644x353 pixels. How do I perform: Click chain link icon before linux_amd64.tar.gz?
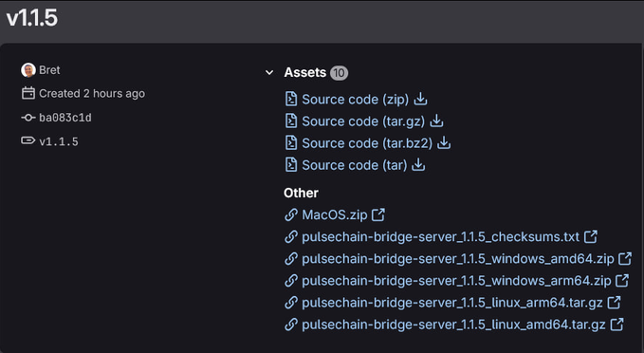coord(291,325)
